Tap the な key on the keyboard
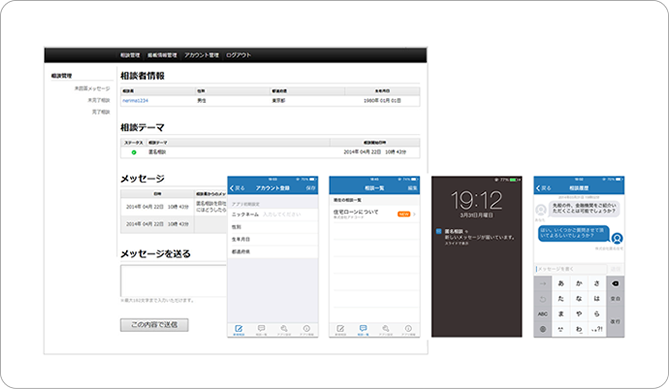669x389 pixels. click(x=579, y=299)
